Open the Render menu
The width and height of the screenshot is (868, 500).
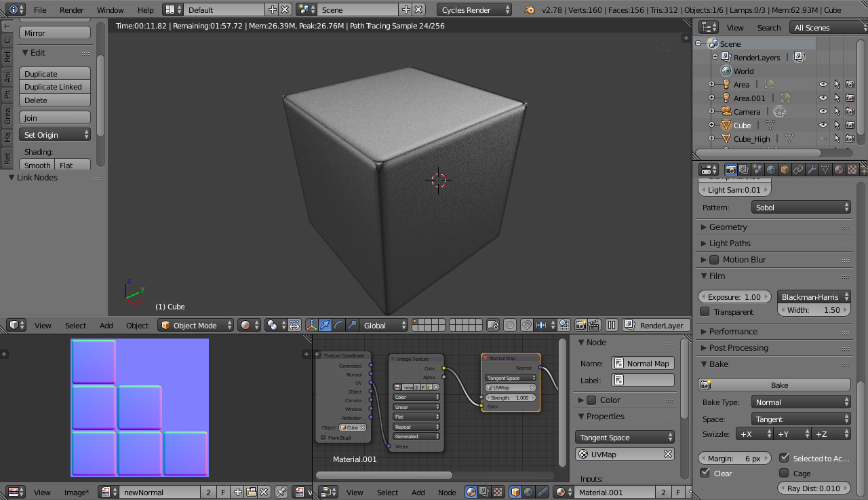tap(71, 10)
